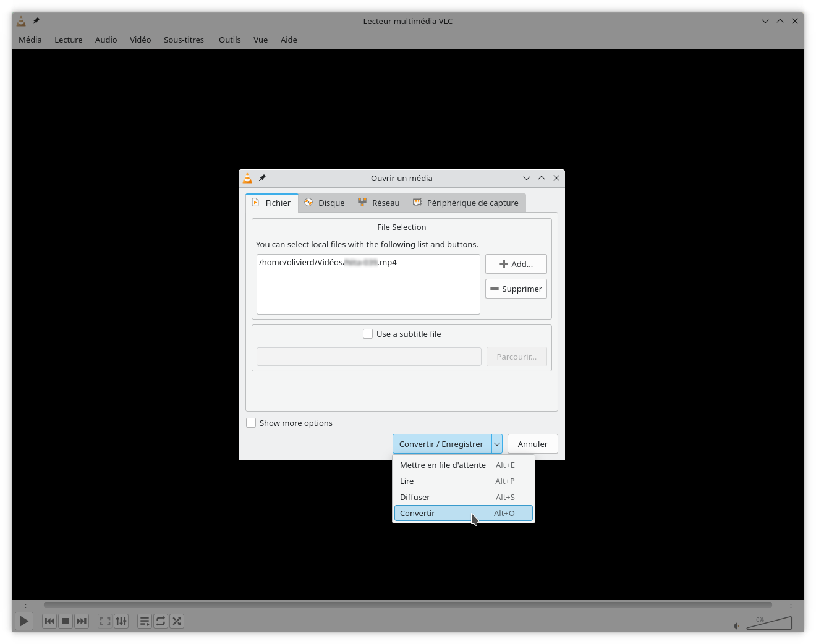Click the Next media icon
Viewport: 816px width, 644px height.
82,621
